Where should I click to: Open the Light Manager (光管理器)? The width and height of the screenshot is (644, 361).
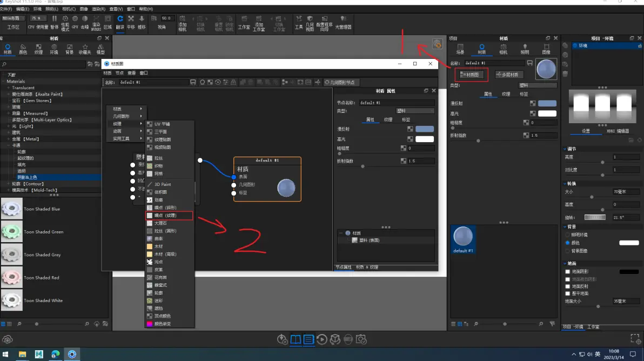pyautogui.click(x=344, y=22)
